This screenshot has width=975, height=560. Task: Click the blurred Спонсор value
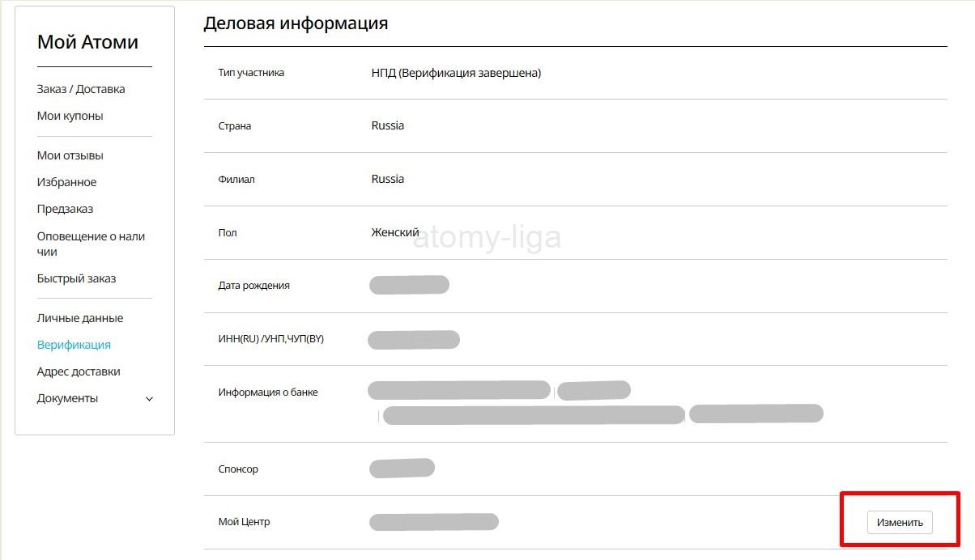click(402, 469)
